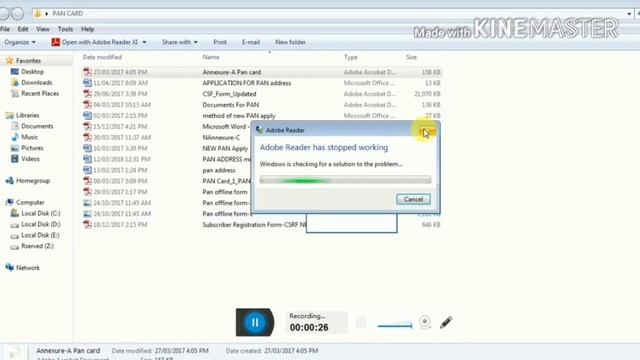Select Favorites in navigation pane
Screen dimensions: 640x360
28,61
